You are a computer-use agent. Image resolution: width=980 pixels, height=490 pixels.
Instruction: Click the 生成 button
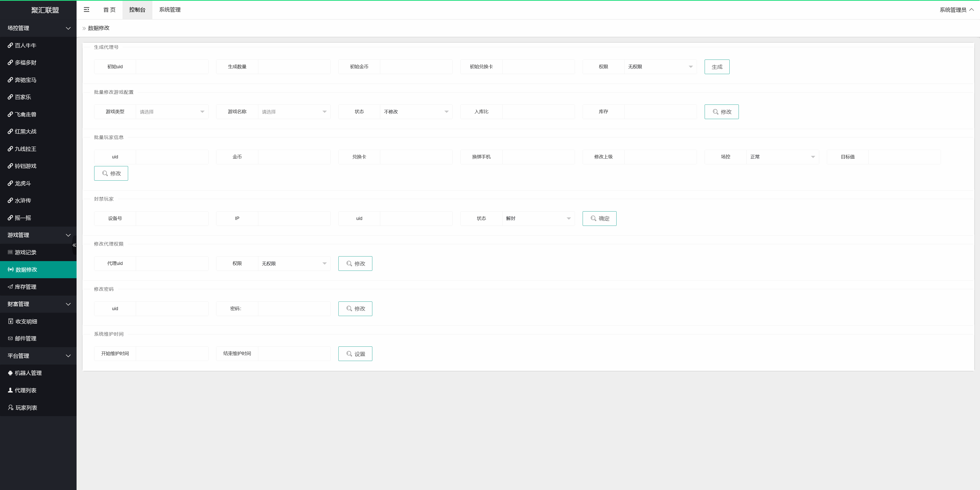tap(717, 67)
